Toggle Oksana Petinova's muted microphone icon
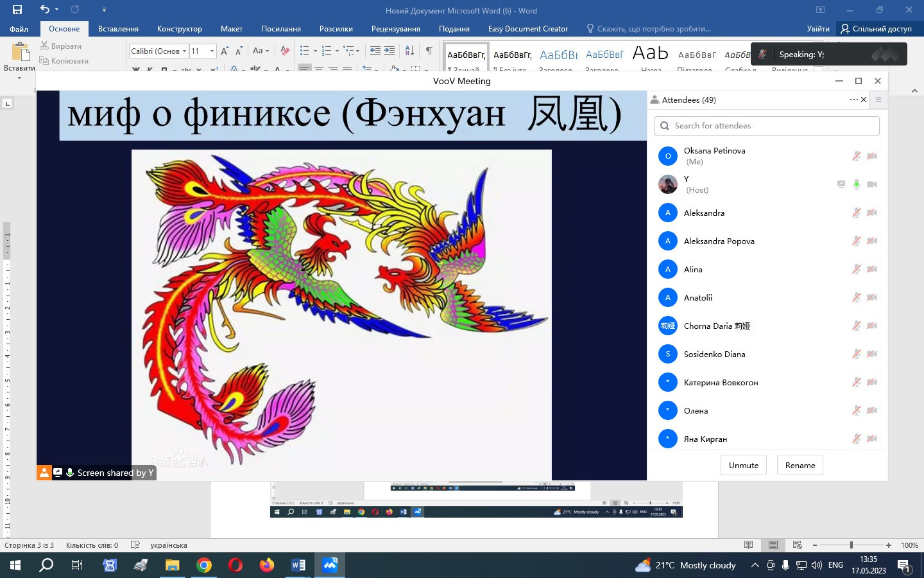Image resolution: width=924 pixels, height=578 pixels. click(856, 156)
